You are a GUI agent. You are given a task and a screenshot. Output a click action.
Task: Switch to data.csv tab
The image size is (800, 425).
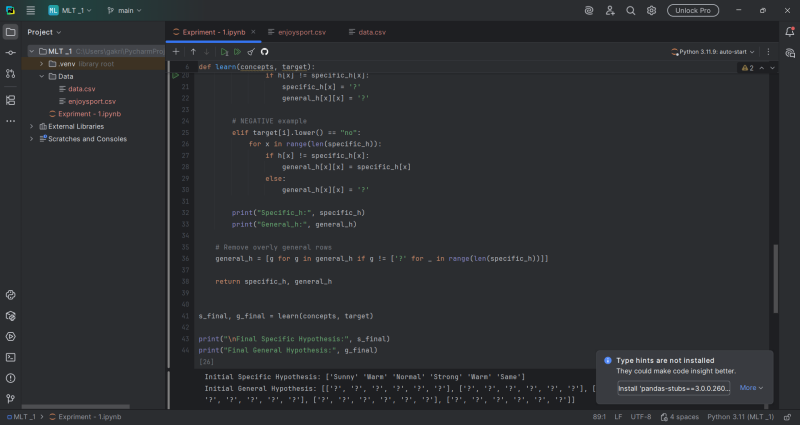tap(372, 32)
